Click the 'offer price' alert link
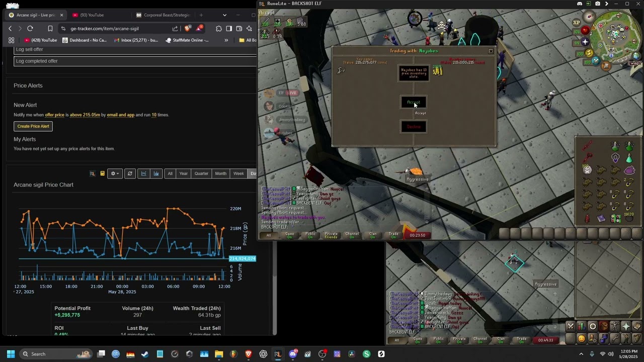 (55, 115)
